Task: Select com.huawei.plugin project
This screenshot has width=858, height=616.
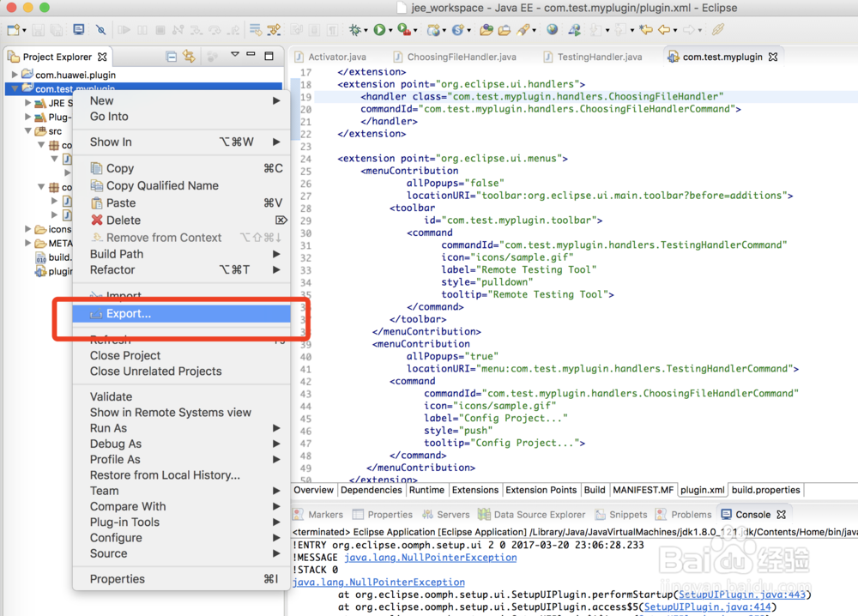Action: [x=75, y=75]
